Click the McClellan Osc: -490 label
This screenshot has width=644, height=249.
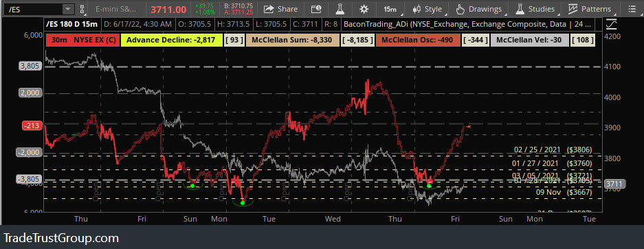click(x=417, y=40)
